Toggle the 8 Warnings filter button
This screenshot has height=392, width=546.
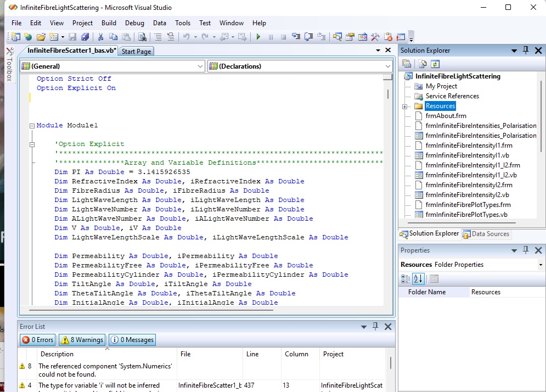(x=82, y=340)
